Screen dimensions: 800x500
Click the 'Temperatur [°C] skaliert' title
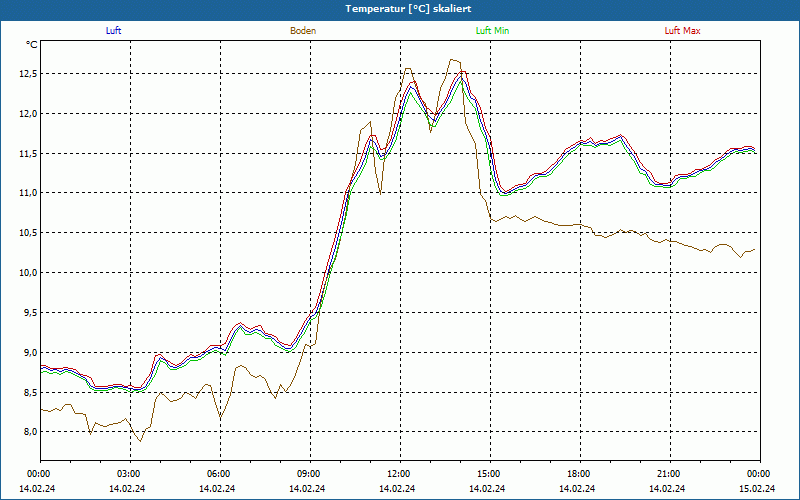(x=408, y=9)
